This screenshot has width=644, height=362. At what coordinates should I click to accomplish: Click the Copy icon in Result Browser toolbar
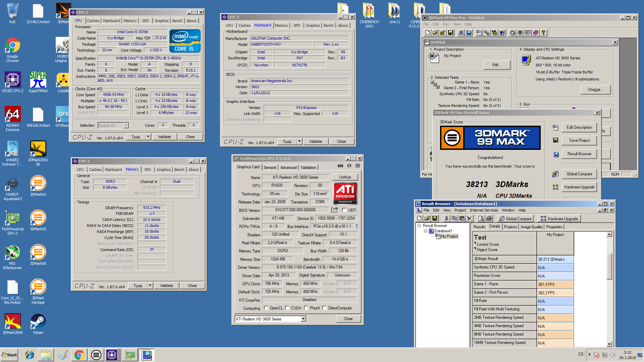click(454, 219)
